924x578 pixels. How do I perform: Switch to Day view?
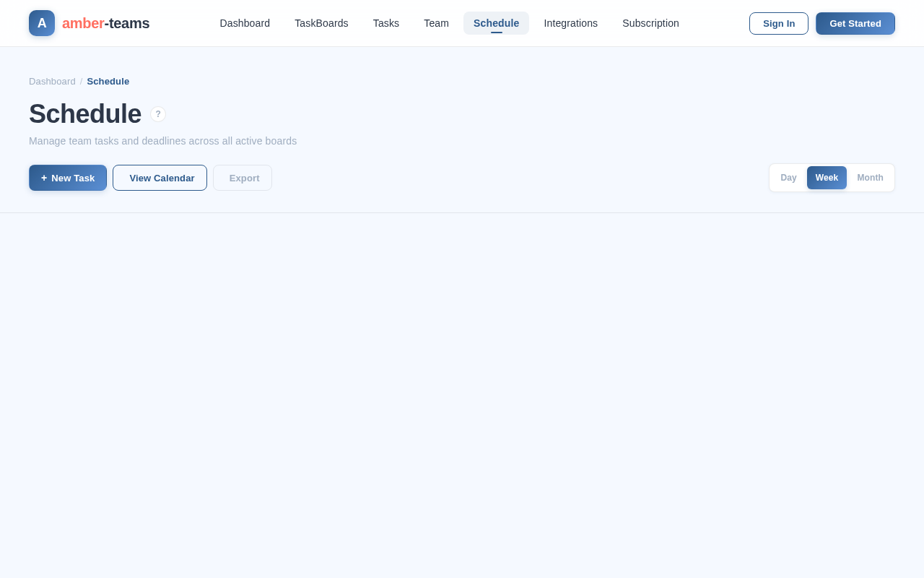788,178
